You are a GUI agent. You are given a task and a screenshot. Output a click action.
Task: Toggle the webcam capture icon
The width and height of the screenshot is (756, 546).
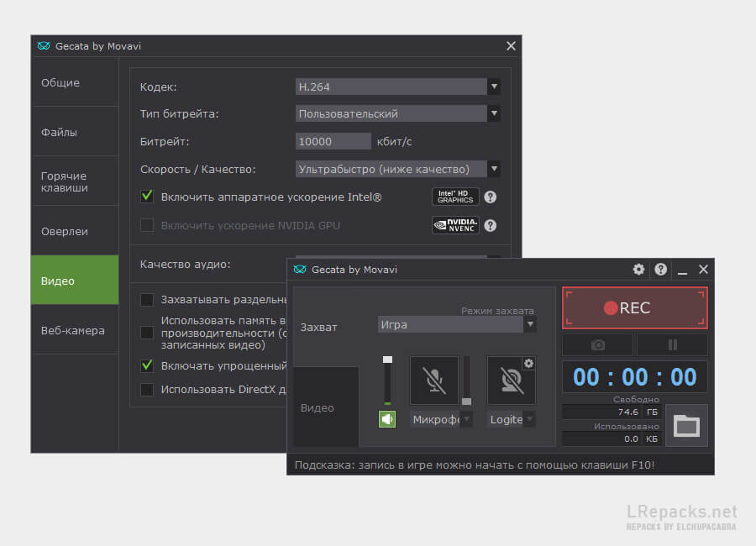(511, 380)
